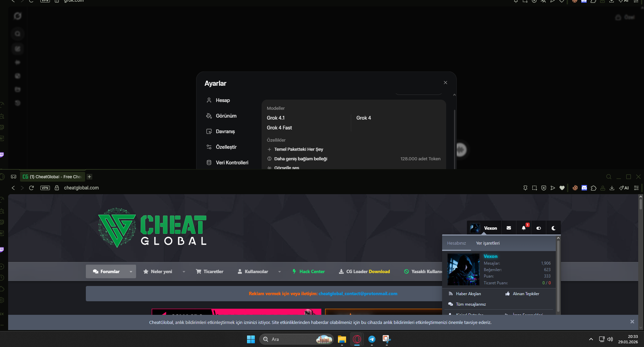Click the cookie extension icon in CheatGlobal window
Screen dimensions: 644x347
click(575, 188)
